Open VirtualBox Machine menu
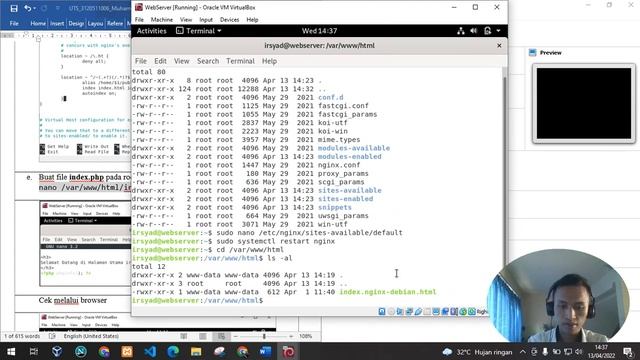The width and height of the screenshot is (640, 360). click(x=162, y=20)
